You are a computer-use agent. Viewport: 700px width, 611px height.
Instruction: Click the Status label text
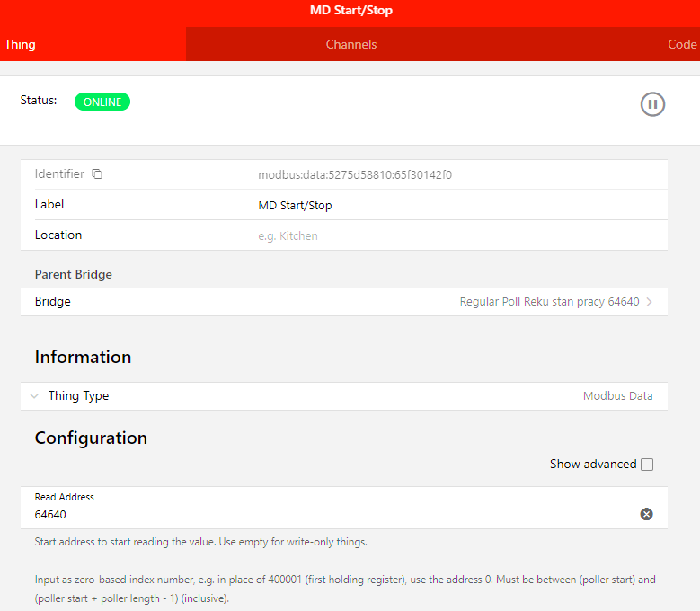pyautogui.click(x=39, y=100)
